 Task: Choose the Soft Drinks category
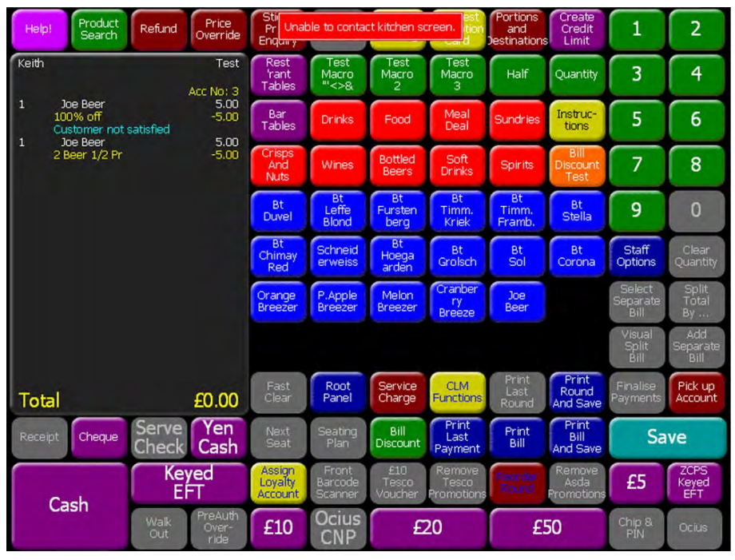[x=457, y=165]
